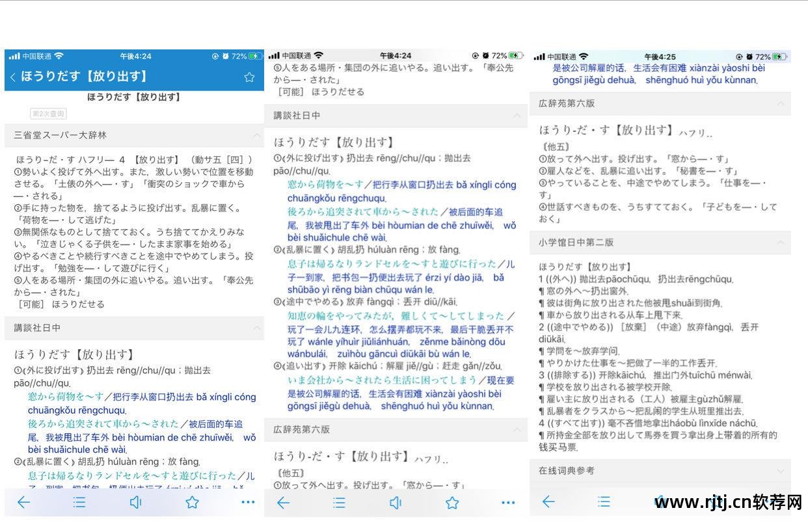
Task: Tap the 第2次查询 tag
Action: (49, 114)
